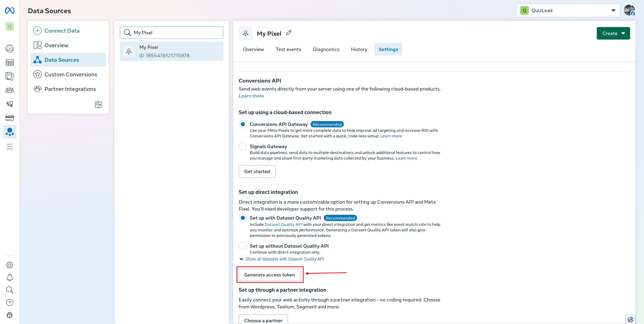Viewport: 644px width, 324px height.
Task: Click the magnifier search icon in left rail
Action: [x=10, y=290]
